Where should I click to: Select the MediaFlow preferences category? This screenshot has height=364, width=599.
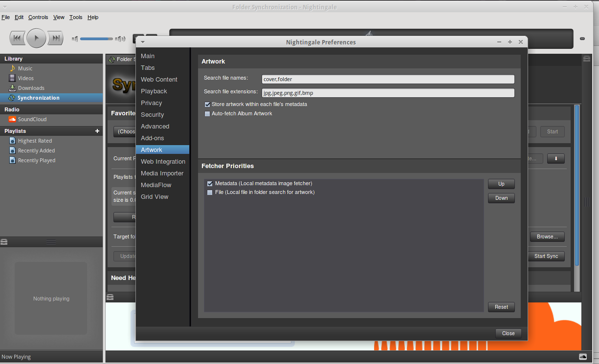coord(162,185)
